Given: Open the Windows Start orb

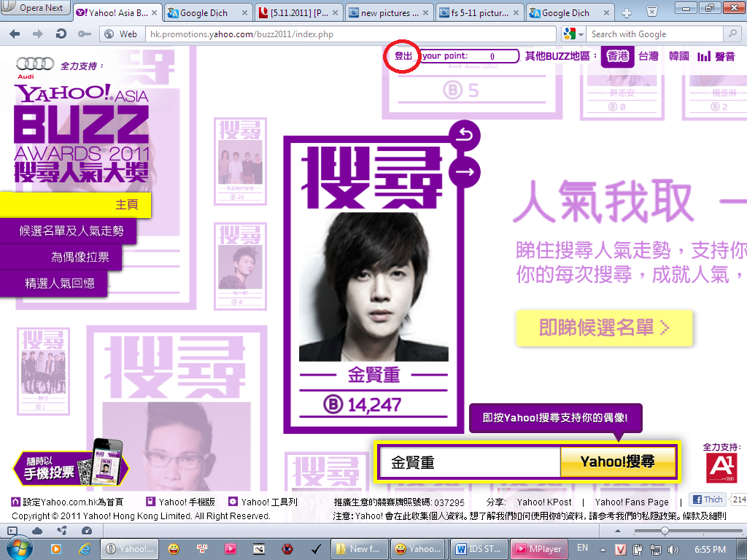Looking at the screenshot, I should point(20,548).
